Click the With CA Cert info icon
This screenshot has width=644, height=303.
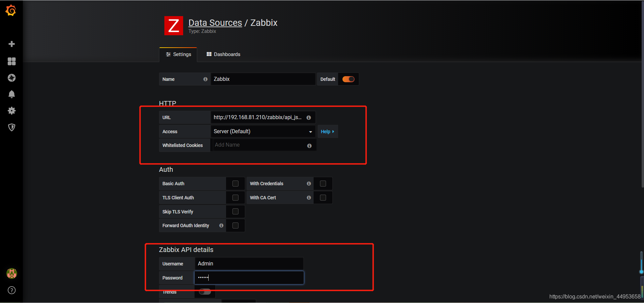309,198
